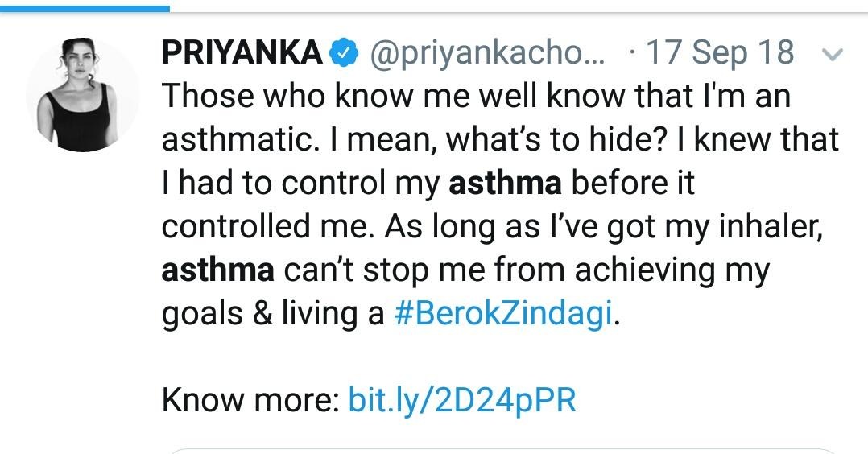This screenshot has height=454, width=868.
Task: Click the grey portion of the top progress track
Action: pos(515,9)
